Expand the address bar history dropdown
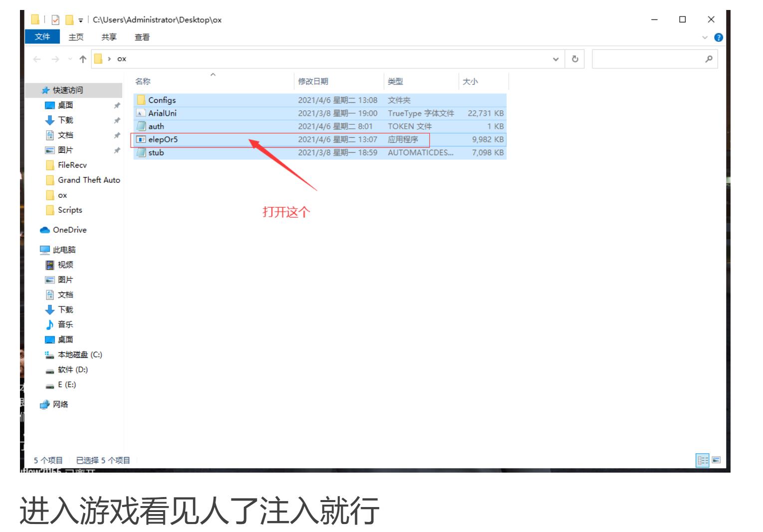This screenshot has height=532, width=763. [x=555, y=59]
